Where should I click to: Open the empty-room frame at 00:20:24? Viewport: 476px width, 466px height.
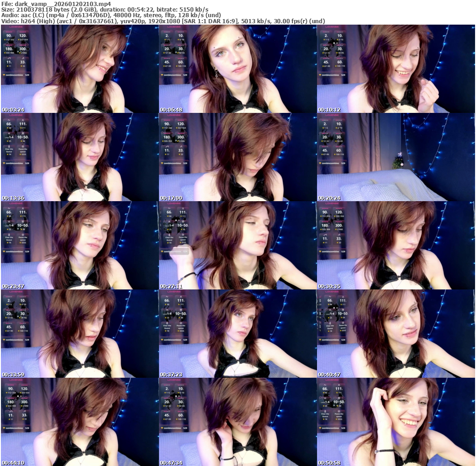pos(396,157)
